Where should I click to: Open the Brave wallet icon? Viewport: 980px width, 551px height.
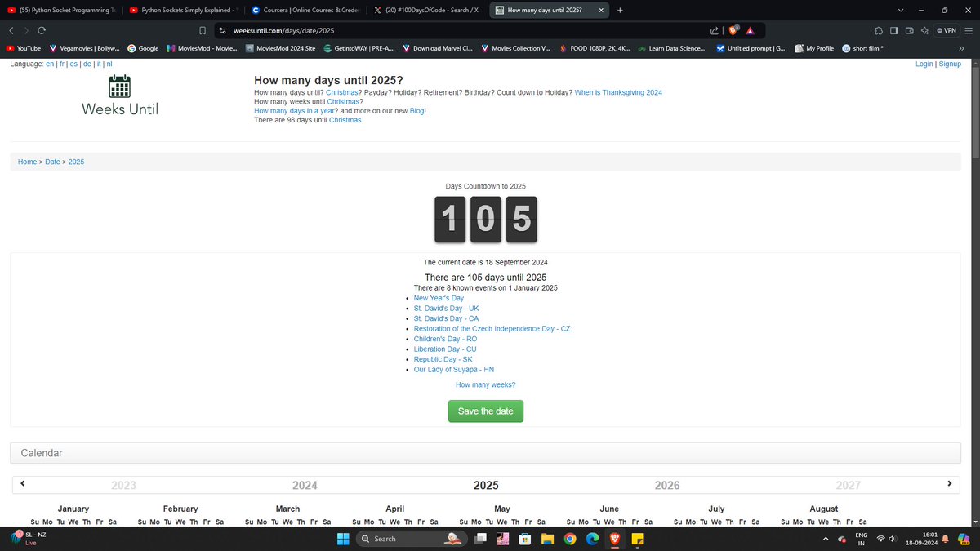tap(909, 30)
